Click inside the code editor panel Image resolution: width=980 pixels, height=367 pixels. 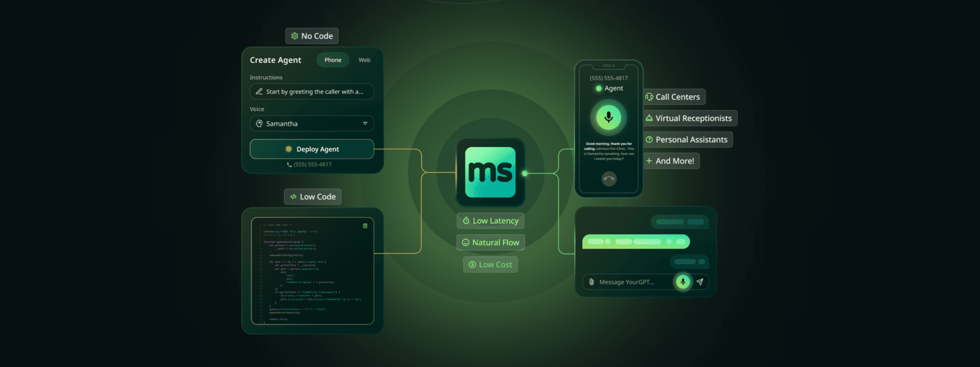pos(312,271)
